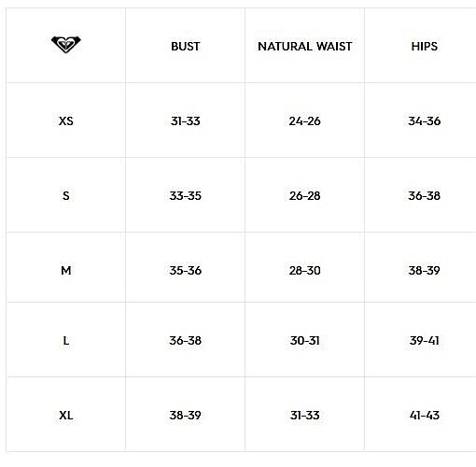
Task: Select XS waist value 24-26
Action: (305, 120)
